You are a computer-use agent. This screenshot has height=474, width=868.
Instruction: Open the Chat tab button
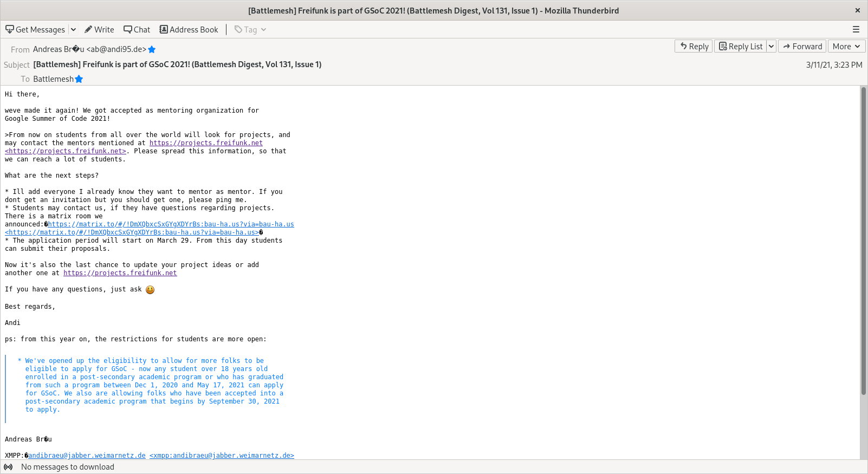pyautogui.click(x=137, y=30)
